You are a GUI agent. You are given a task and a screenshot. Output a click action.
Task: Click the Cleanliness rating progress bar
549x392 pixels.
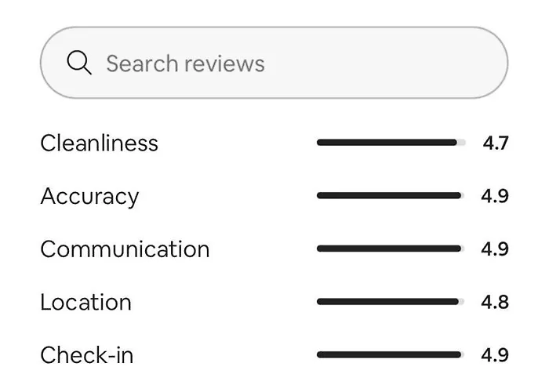point(390,143)
